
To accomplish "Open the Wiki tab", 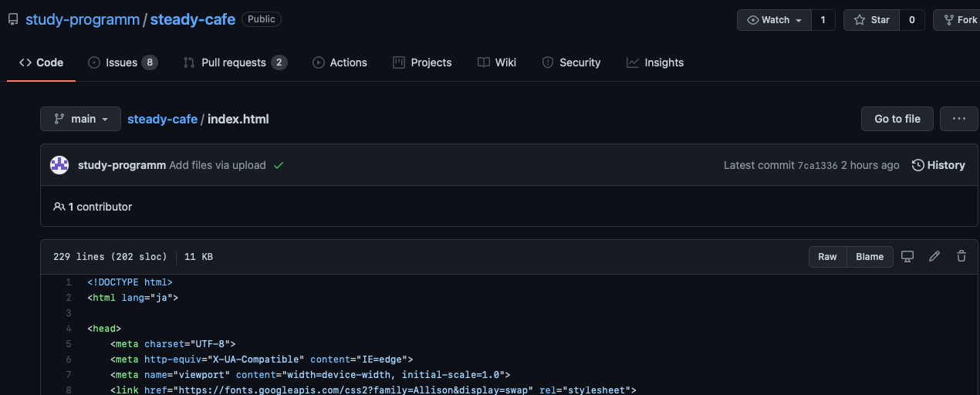I will 497,62.
